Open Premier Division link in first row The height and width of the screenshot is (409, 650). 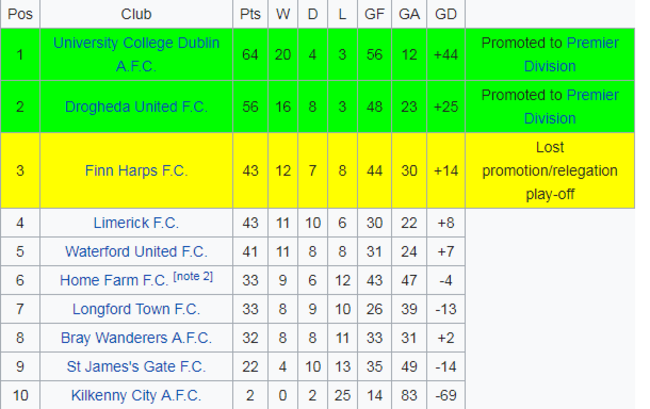tap(592, 43)
